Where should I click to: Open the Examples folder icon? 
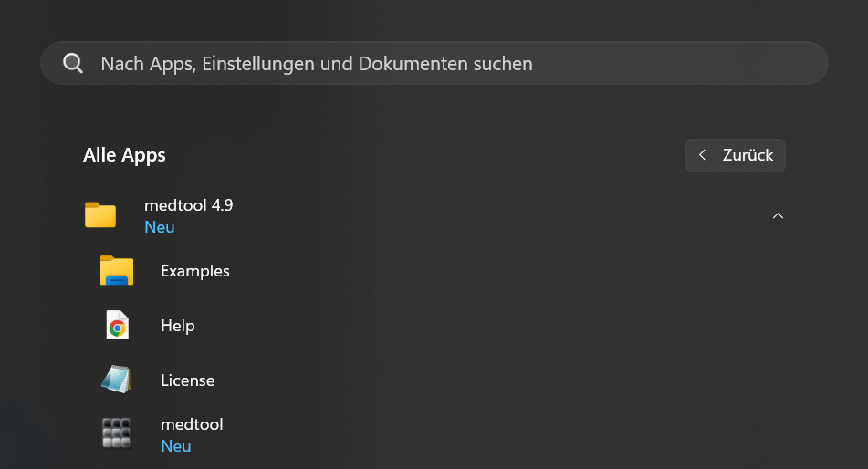[x=117, y=271]
